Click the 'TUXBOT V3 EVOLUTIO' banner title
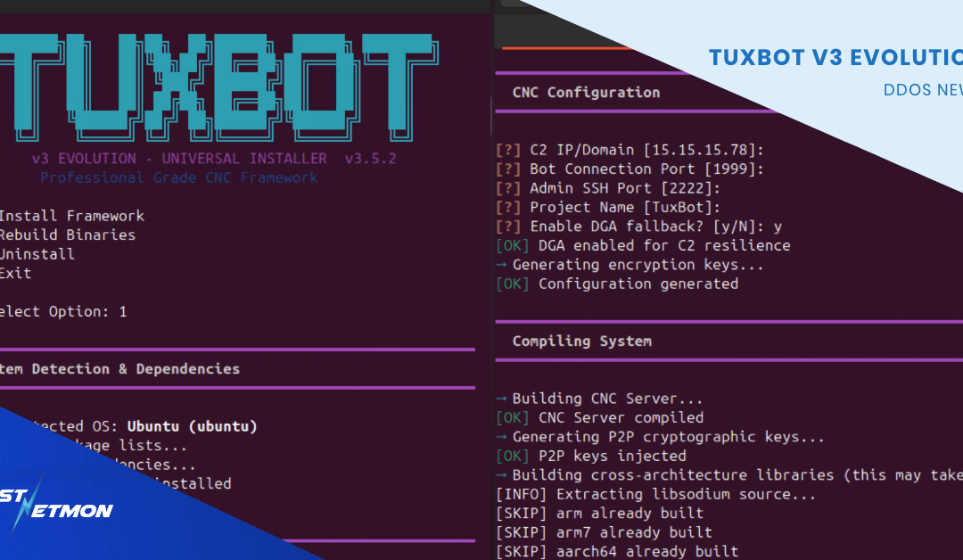Viewport: 963px width, 560px height. coord(835,57)
